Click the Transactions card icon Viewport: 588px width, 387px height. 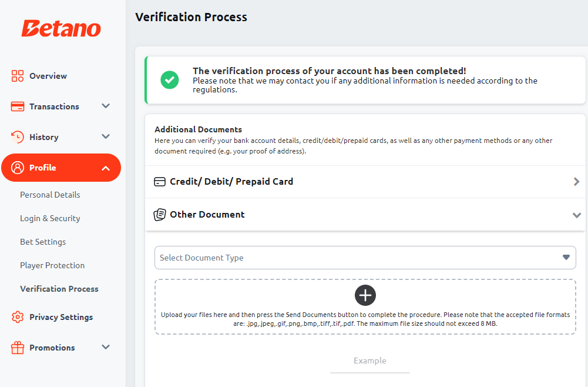pos(17,106)
